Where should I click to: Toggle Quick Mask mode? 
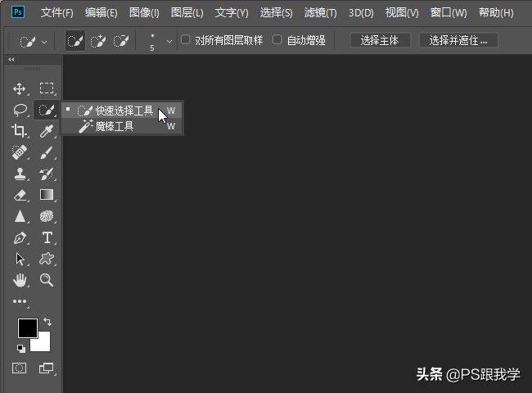(20, 368)
